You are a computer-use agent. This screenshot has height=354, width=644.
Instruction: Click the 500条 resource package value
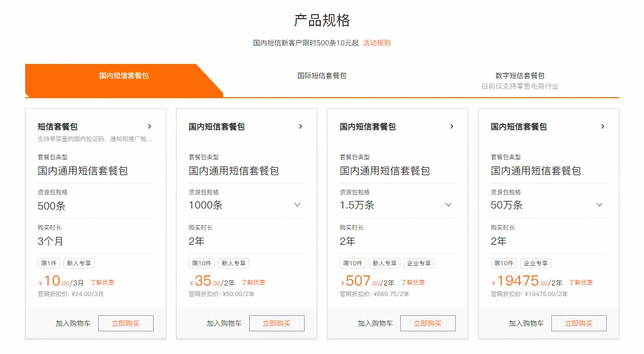point(52,206)
